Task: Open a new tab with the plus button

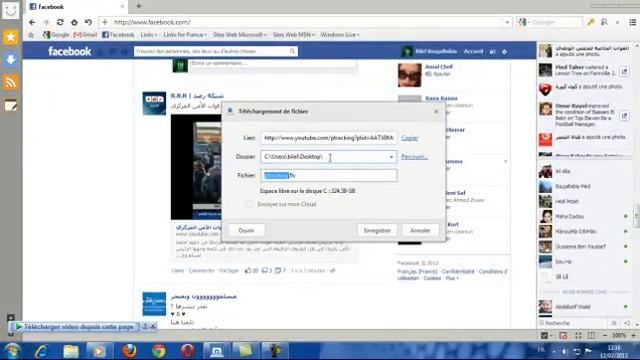Action: pos(139,6)
